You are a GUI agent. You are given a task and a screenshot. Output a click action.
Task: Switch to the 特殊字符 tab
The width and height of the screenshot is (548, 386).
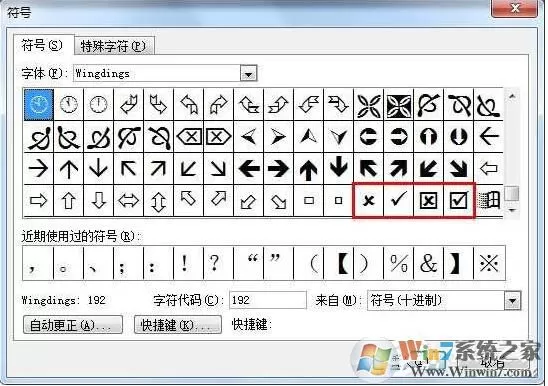114,46
